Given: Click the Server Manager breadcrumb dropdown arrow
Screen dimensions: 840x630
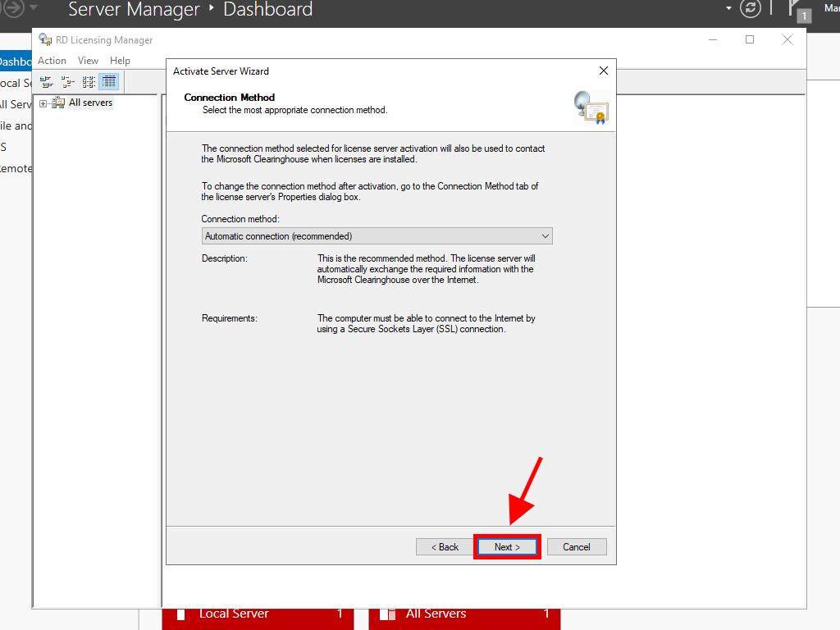Looking at the screenshot, I should (728, 8).
